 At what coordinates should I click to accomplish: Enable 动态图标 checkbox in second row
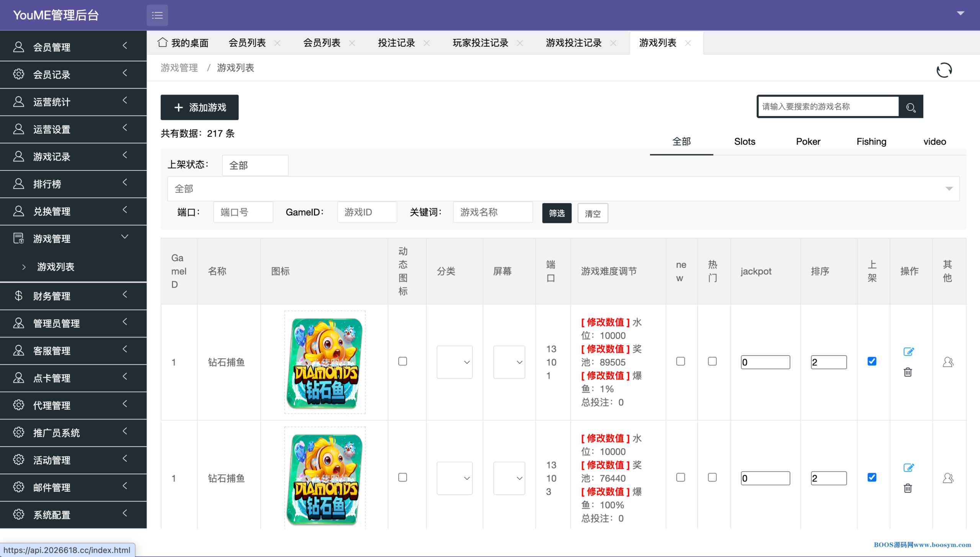402,477
